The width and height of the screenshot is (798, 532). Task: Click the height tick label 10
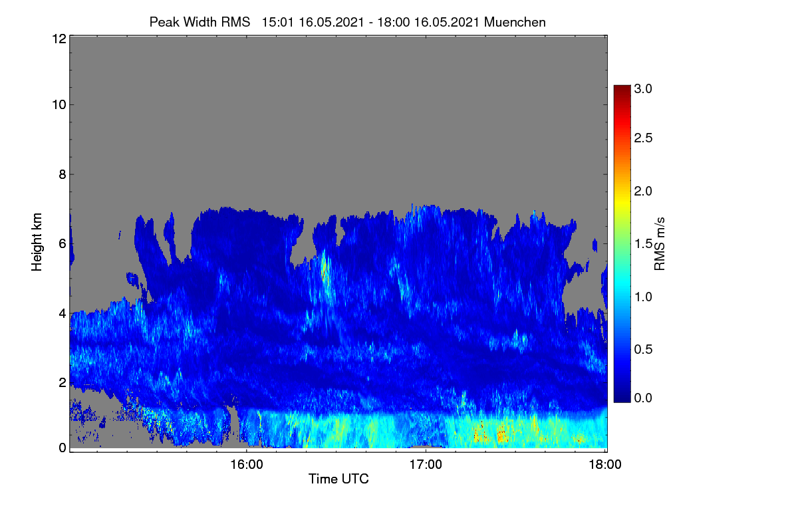[x=59, y=104]
